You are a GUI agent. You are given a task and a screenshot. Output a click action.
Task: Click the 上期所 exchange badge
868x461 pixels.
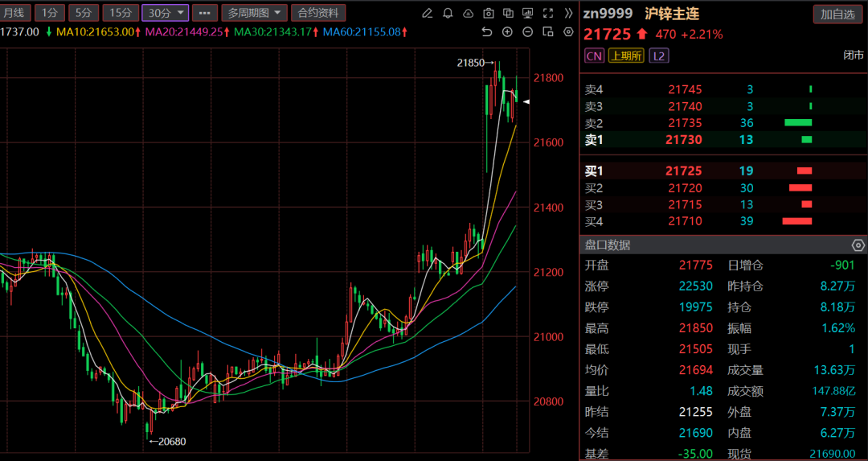click(626, 56)
